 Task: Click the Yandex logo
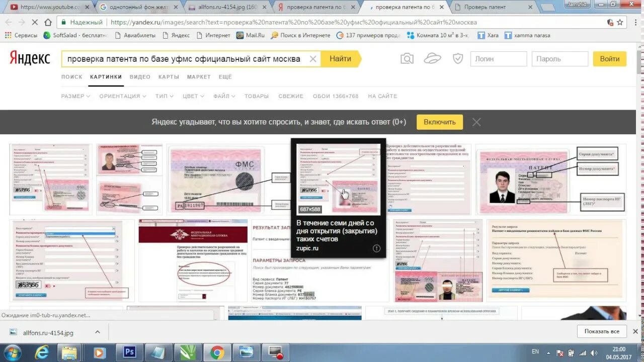[x=30, y=58]
